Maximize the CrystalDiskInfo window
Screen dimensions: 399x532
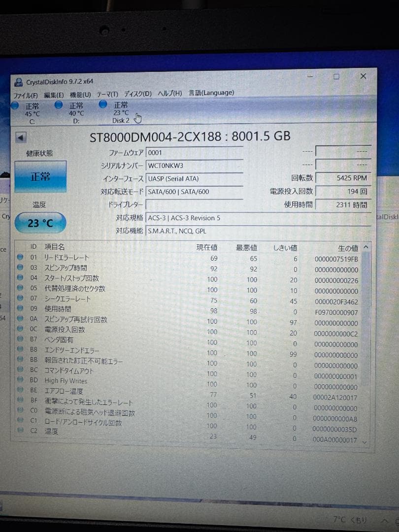(336, 77)
